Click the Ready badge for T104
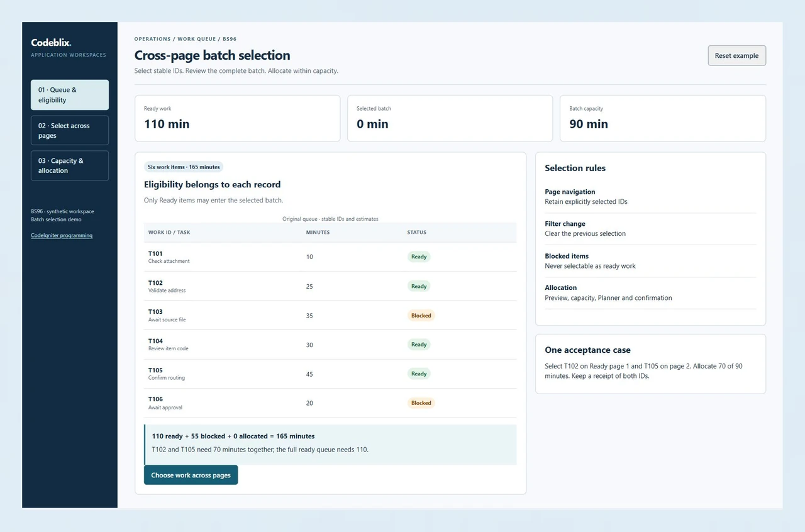 pyautogui.click(x=419, y=345)
